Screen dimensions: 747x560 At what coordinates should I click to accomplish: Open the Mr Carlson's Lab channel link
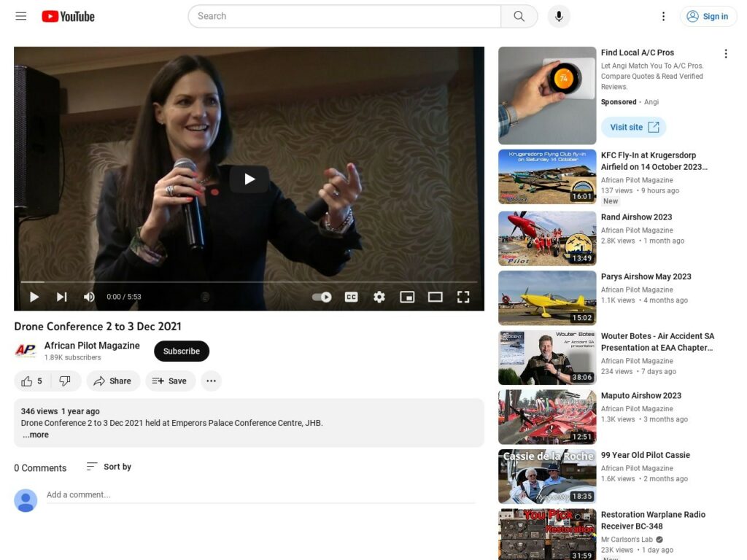[x=627, y=540]
